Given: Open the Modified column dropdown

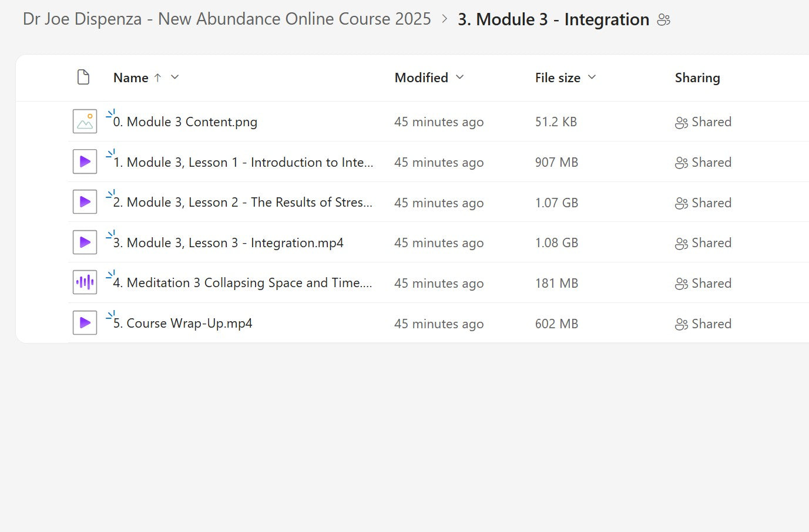Looking at the screenshot, I should pos(459,78).
